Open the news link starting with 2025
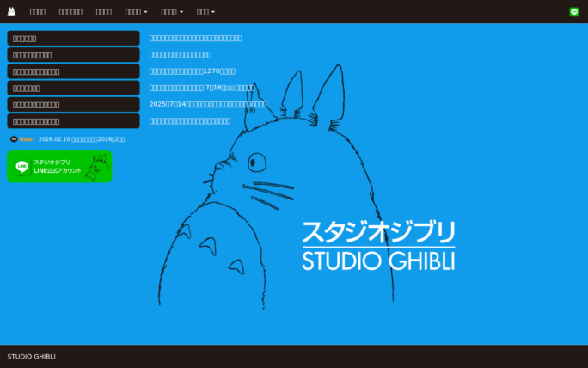The height and width of the screenshot is (368, 588). (208, 104)
